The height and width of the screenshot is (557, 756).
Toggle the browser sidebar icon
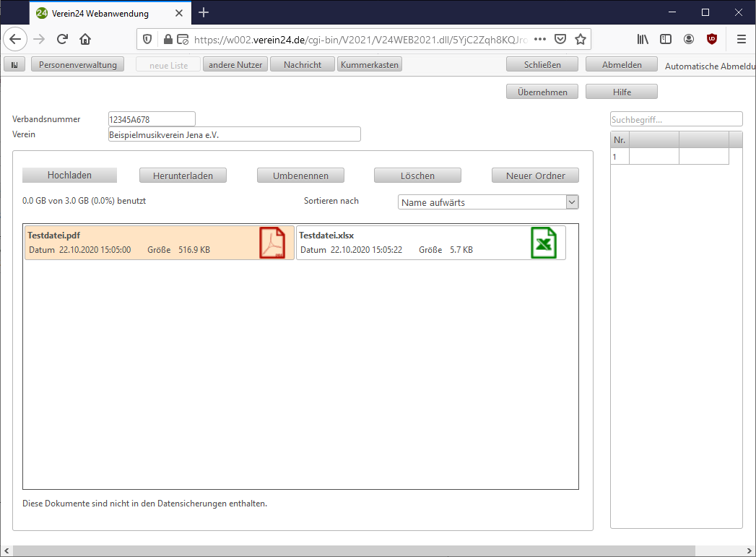666,39
